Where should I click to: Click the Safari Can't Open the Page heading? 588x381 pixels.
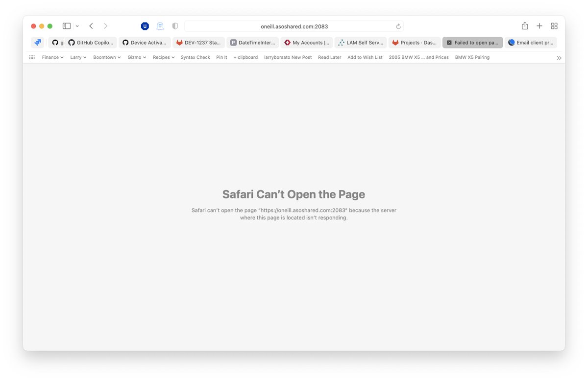(294, 194)
